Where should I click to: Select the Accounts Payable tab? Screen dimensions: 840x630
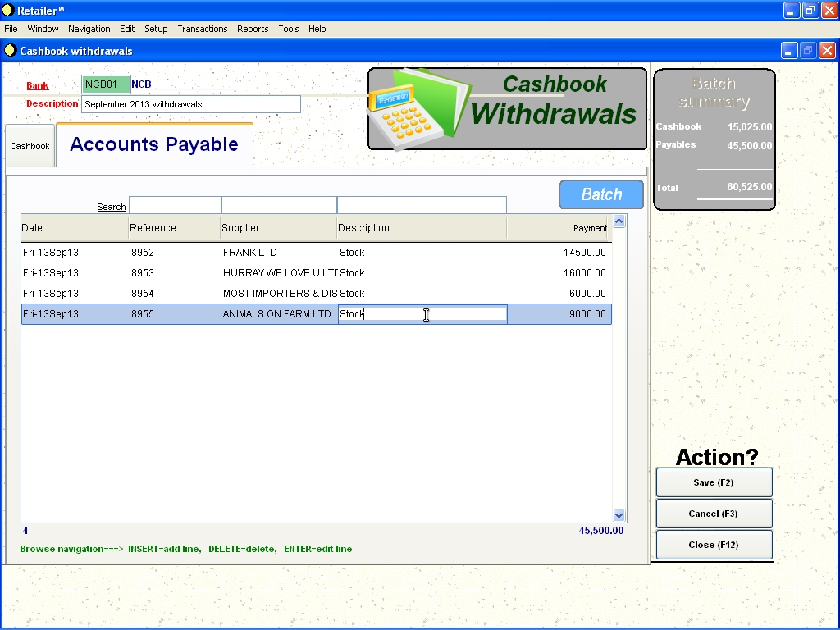pos(154,145)
